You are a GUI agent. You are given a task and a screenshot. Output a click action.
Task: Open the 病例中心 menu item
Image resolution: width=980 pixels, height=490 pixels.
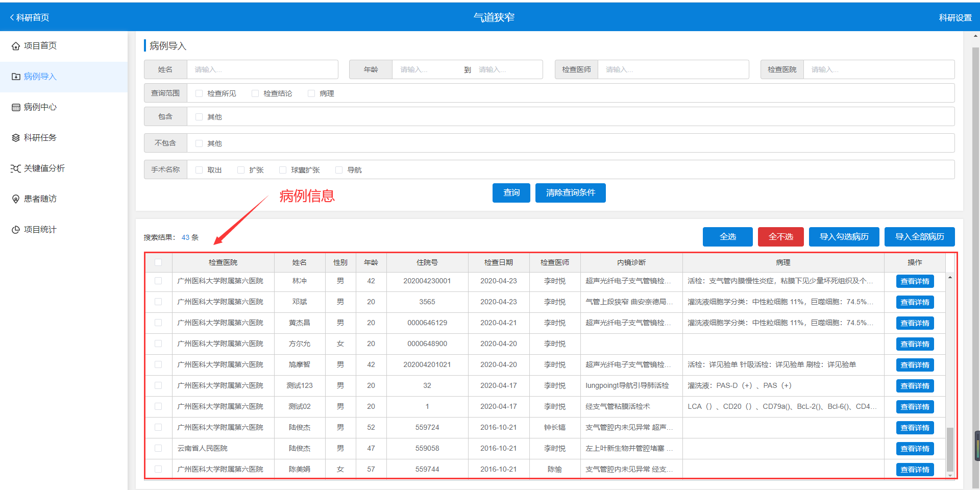pos(40,107)
